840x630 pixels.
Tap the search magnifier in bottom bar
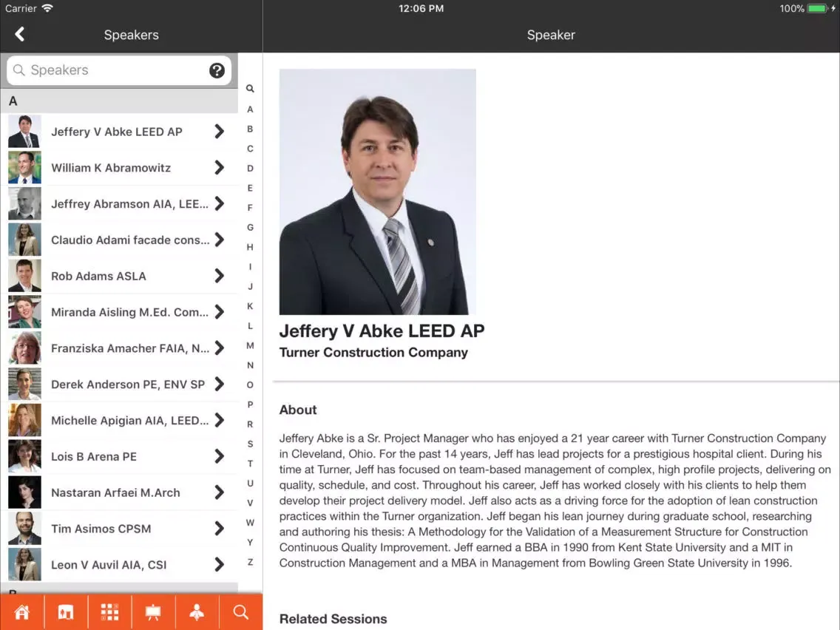coord(240,612)
